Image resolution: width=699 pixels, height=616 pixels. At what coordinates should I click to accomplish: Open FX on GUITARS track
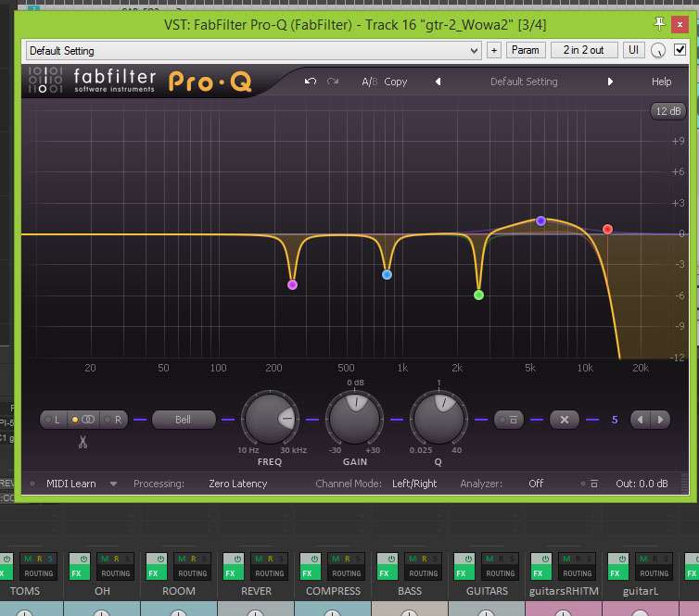coord(464,573)
